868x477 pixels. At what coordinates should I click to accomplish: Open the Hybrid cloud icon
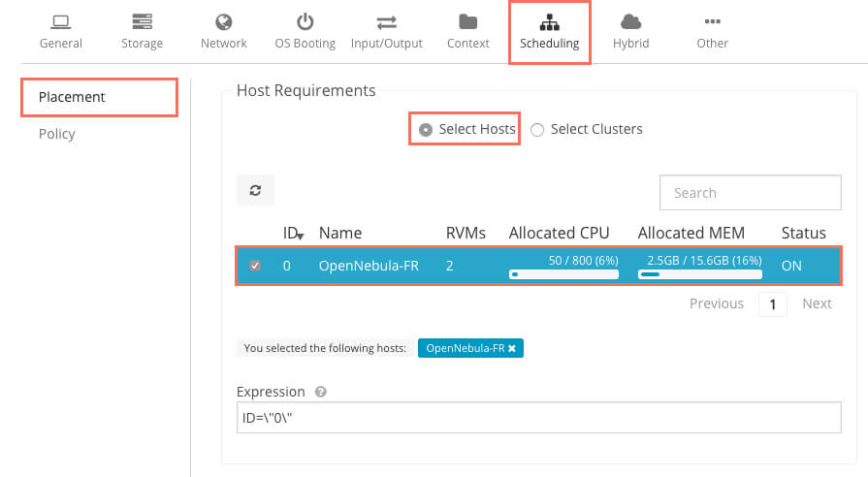point(630,21)
